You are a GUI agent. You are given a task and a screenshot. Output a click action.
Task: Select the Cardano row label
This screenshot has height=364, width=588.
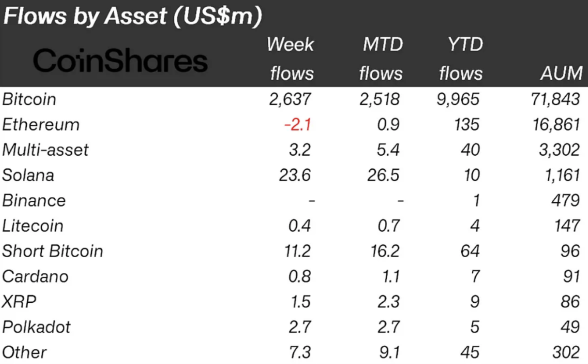pos(35,276)
